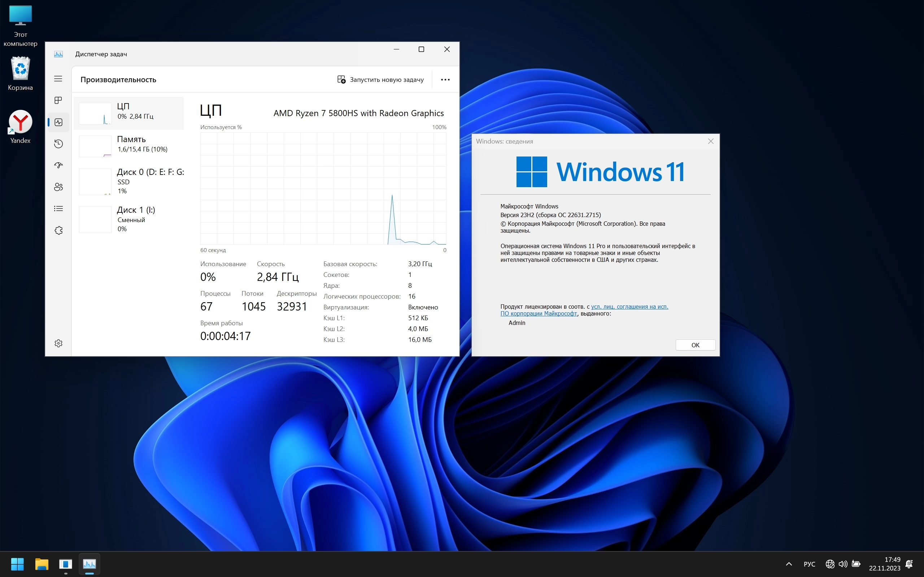Open Task Manager settings gear
Screen dimensions: 924x577
point(58,343)
